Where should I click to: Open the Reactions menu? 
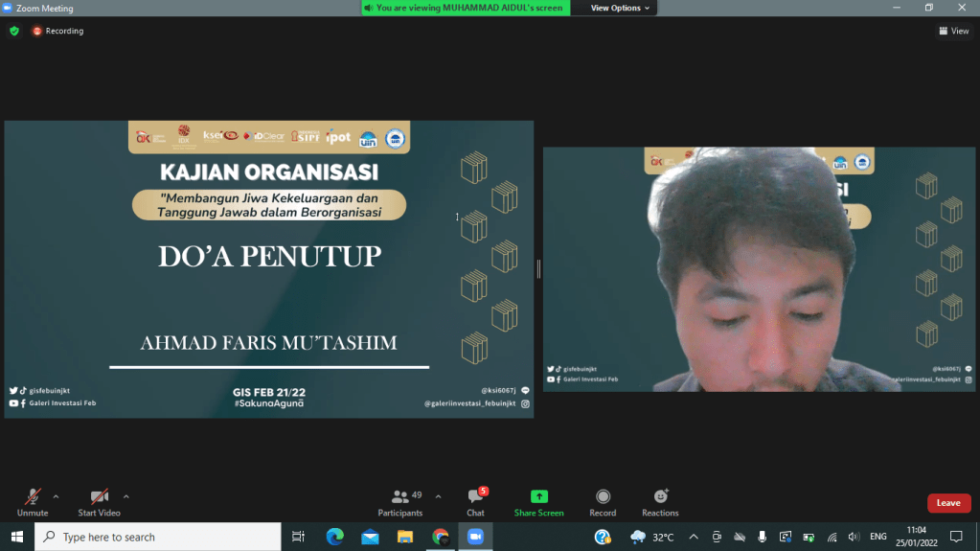660,502
